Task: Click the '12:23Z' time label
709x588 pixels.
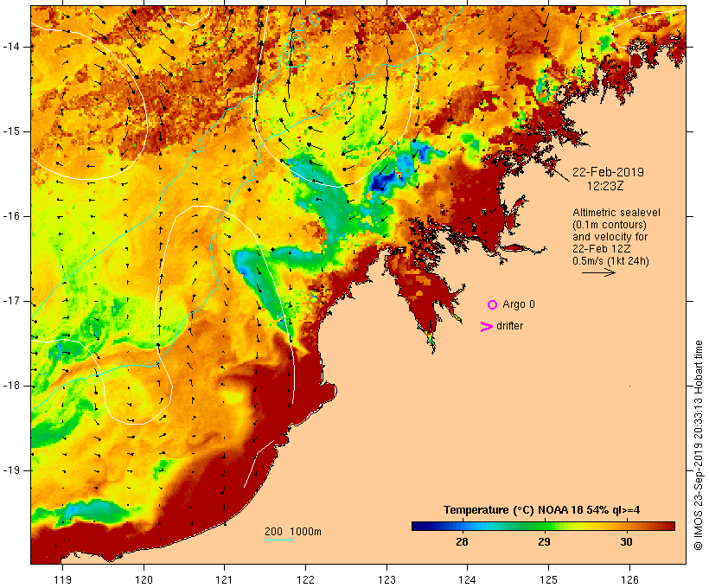Action: (605, 186)
